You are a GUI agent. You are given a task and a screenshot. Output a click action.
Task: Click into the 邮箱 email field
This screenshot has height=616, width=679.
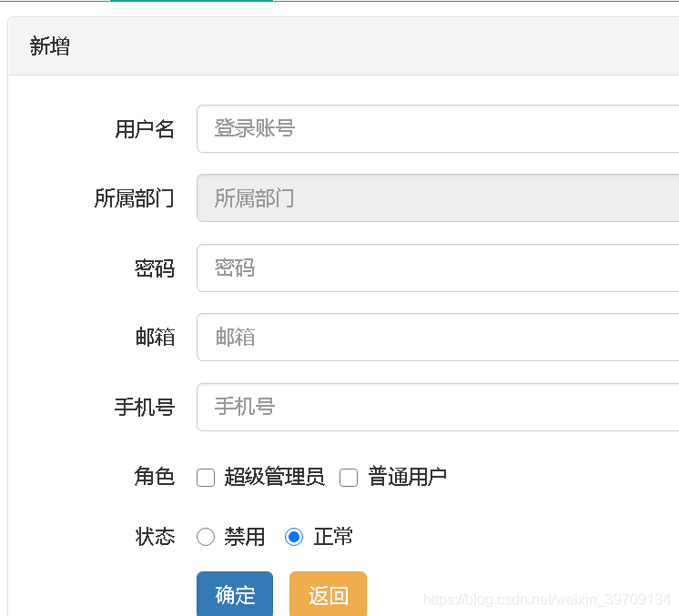(x=437, y=338)
